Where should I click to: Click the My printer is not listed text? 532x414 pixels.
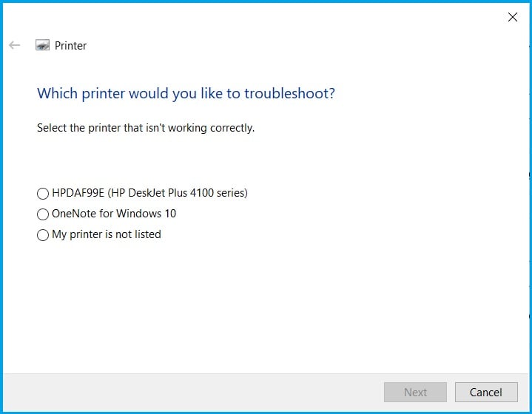click(107, 234)
